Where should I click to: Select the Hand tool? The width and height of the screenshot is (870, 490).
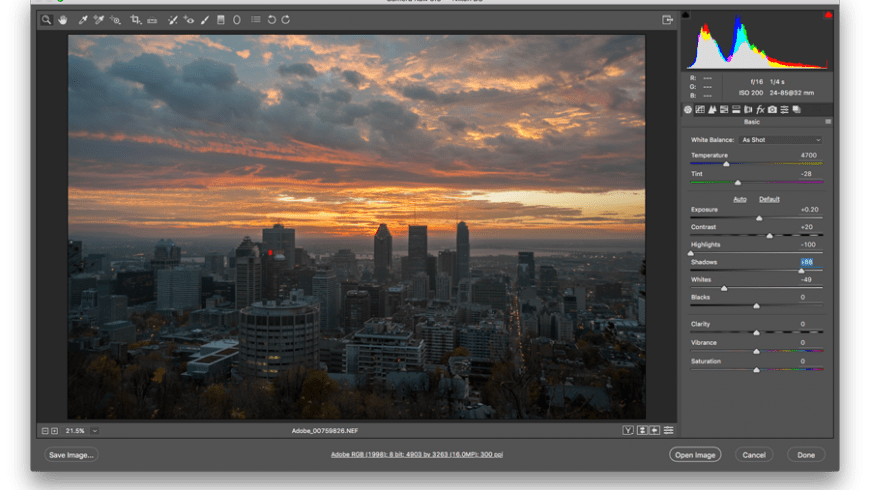click(63, 20)
